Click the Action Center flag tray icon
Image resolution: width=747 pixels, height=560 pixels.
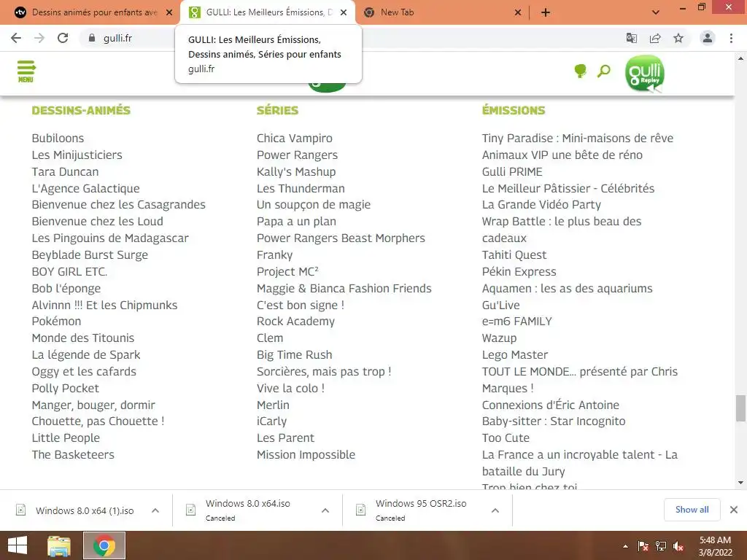coord(643,546)
